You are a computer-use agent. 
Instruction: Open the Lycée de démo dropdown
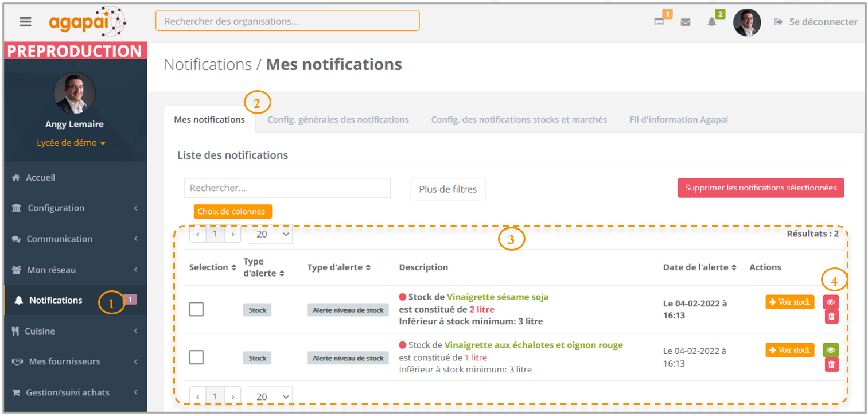71,143
